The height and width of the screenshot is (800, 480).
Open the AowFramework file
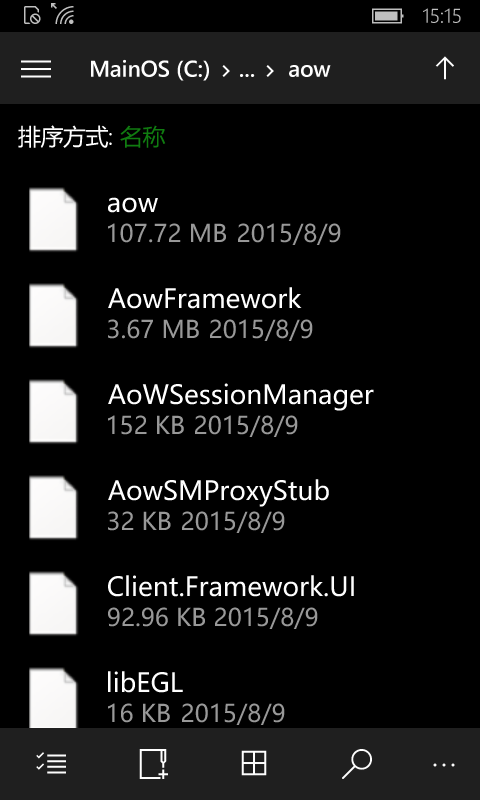[240, 315]
